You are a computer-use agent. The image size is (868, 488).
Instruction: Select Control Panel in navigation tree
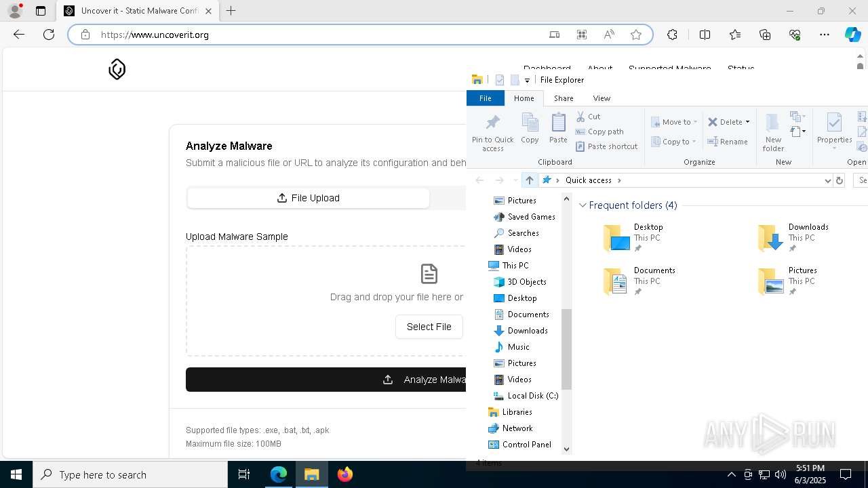click(526, 445)
